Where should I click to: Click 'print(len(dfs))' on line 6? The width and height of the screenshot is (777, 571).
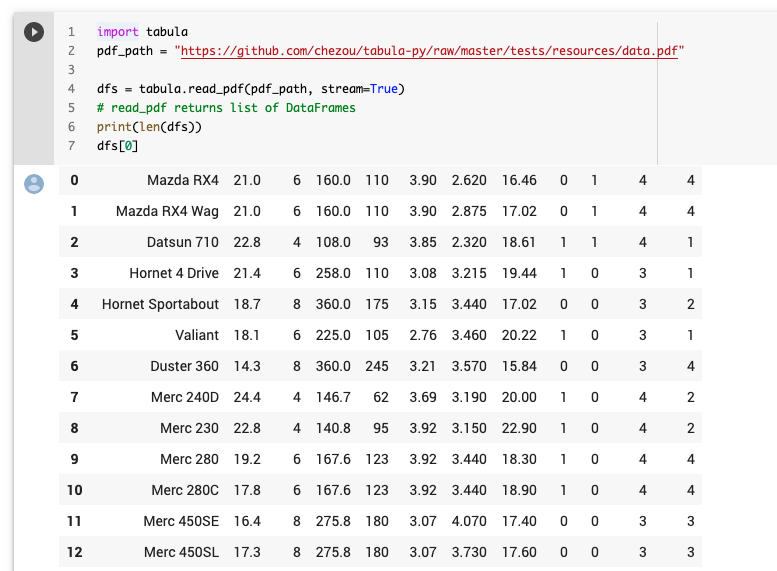[x=149, y=127]
